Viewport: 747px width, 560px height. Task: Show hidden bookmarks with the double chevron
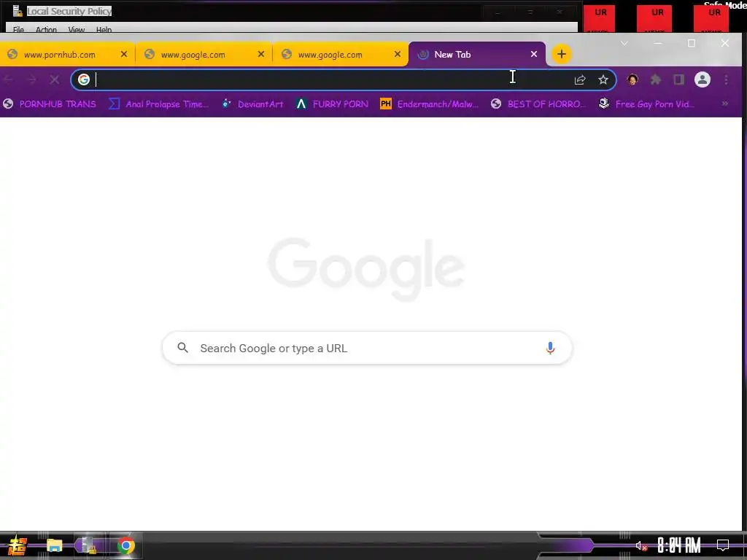point(724,104)
